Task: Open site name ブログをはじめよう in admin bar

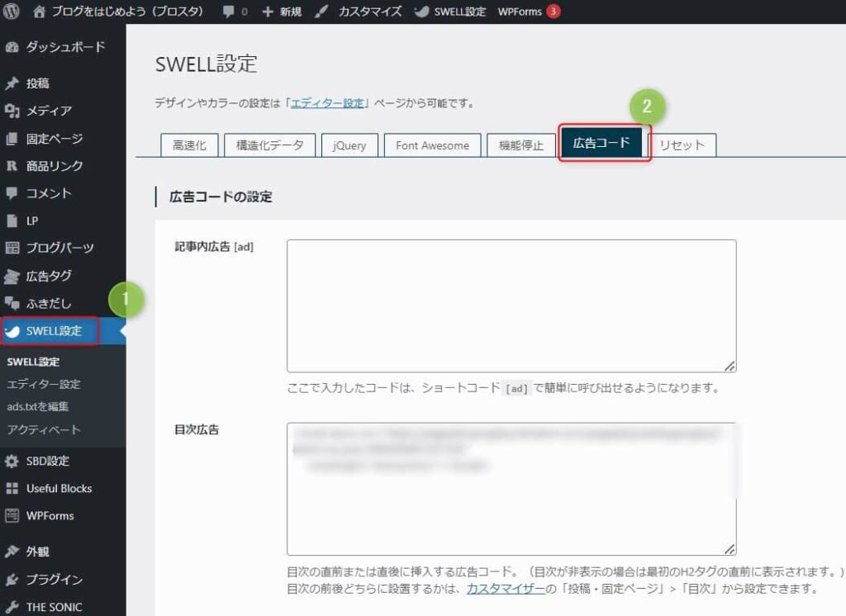Action: [128, 12]
